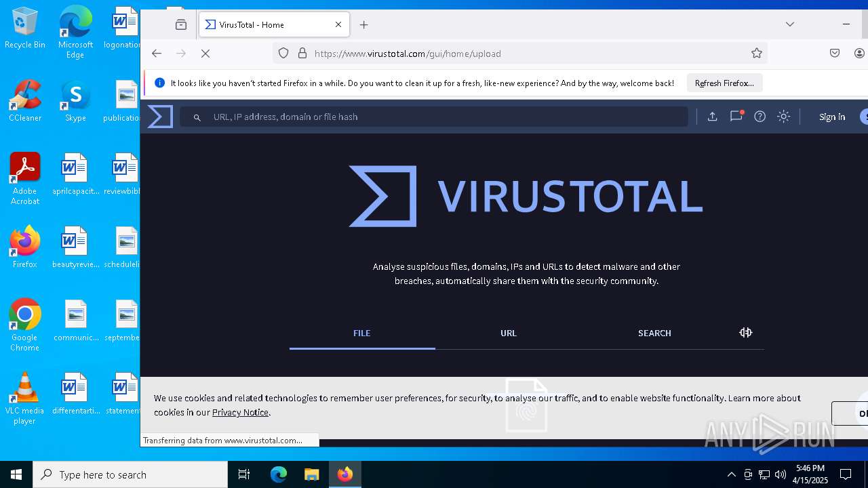The image size is (868, 488).
Task: Select the communic image file
Action: tap(75, 321)
